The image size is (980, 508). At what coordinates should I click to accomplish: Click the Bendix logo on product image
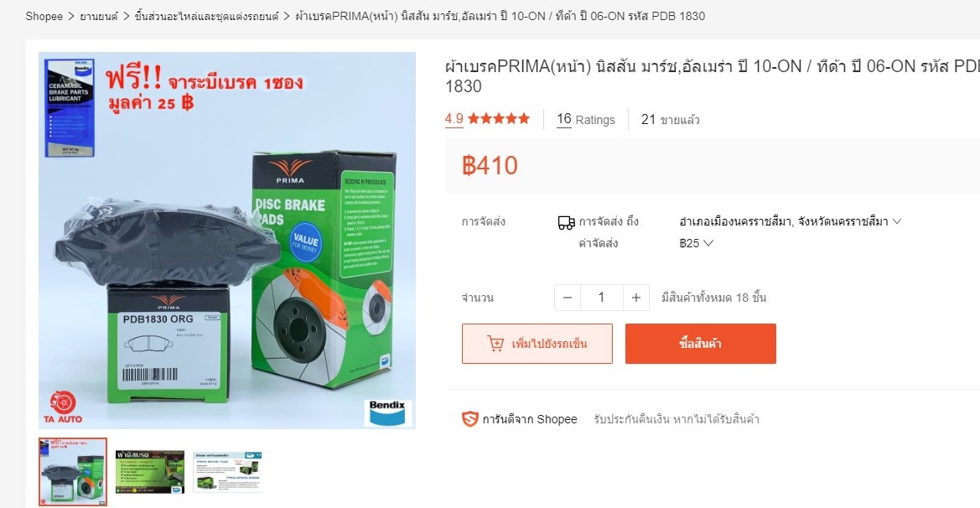(x=387, y=412)
